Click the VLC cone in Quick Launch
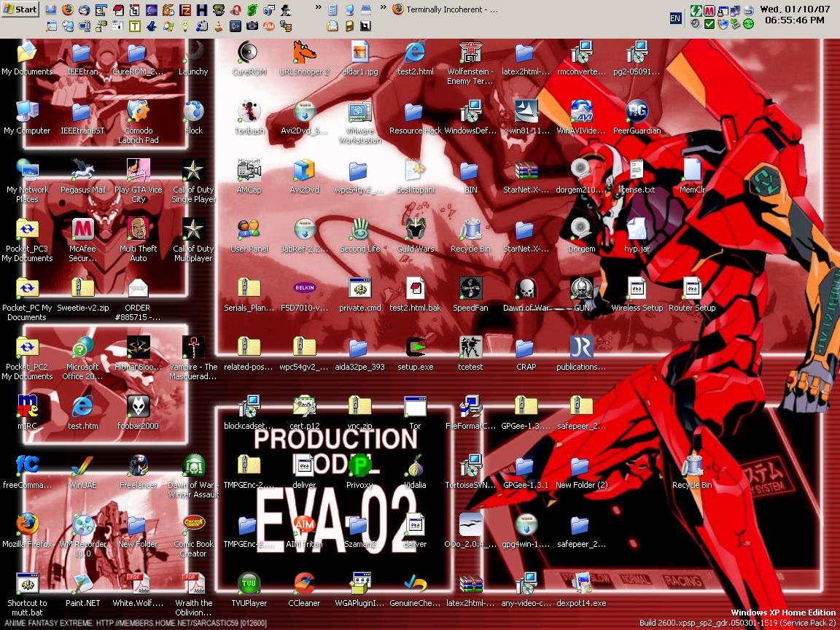This screenshot has width=840, height=630. pyautogui.click(x=218, y=26)
